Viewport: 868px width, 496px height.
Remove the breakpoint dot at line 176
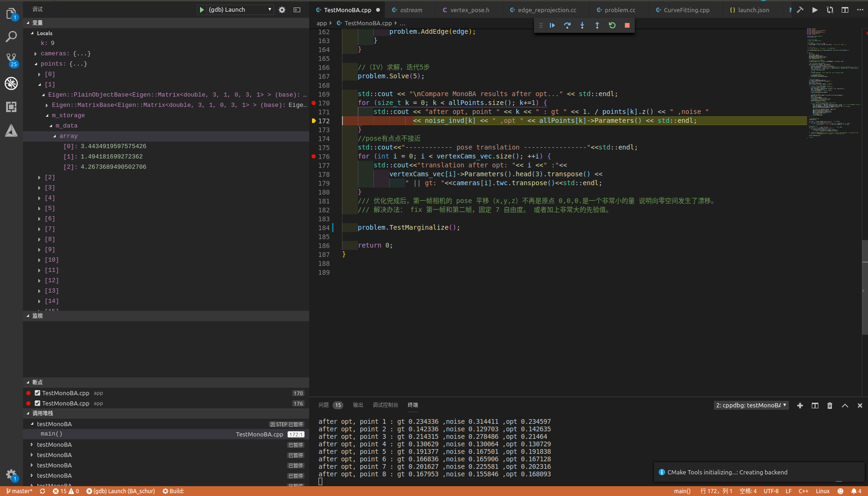[313, 157]
